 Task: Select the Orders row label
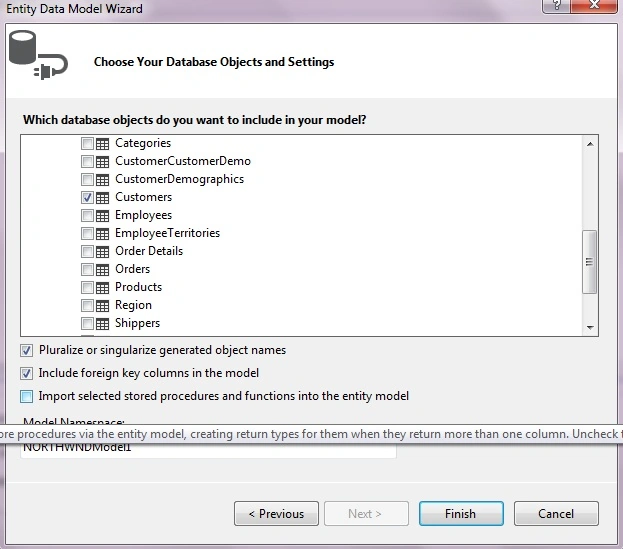133,269
